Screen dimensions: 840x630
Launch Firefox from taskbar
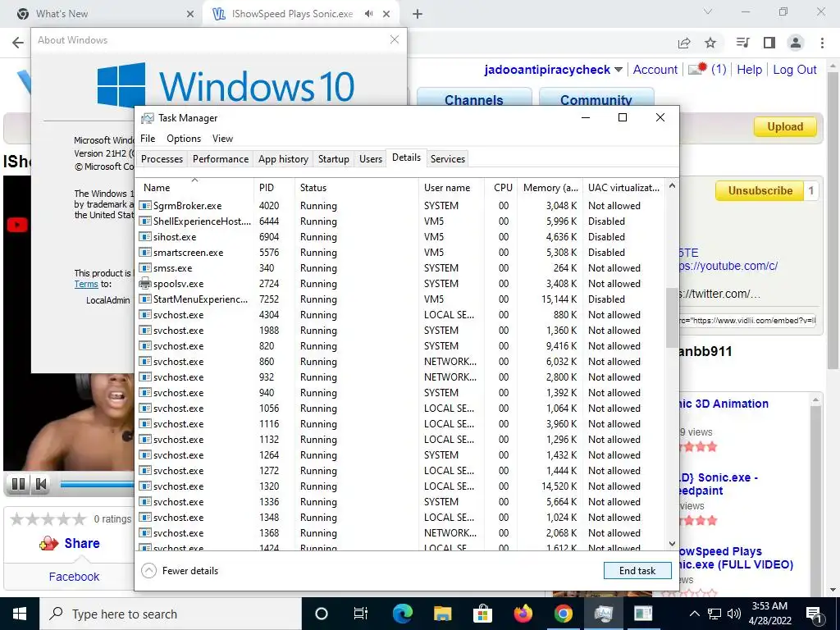[523, 614]
